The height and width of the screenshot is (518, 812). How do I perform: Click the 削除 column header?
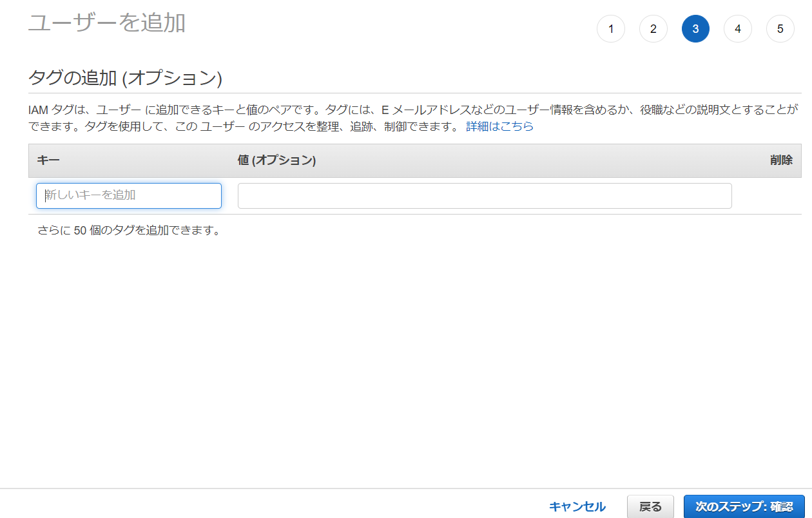(x=781, y=160)
